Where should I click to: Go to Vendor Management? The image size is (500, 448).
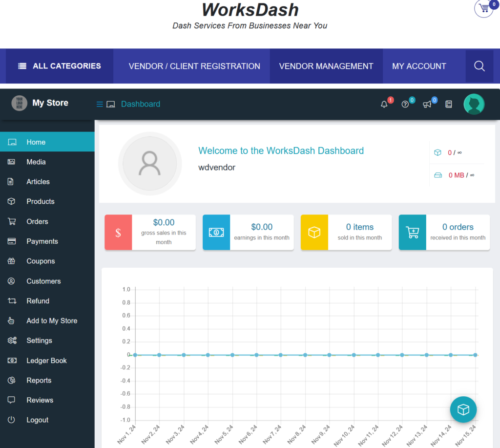click(x=326, y=66)
